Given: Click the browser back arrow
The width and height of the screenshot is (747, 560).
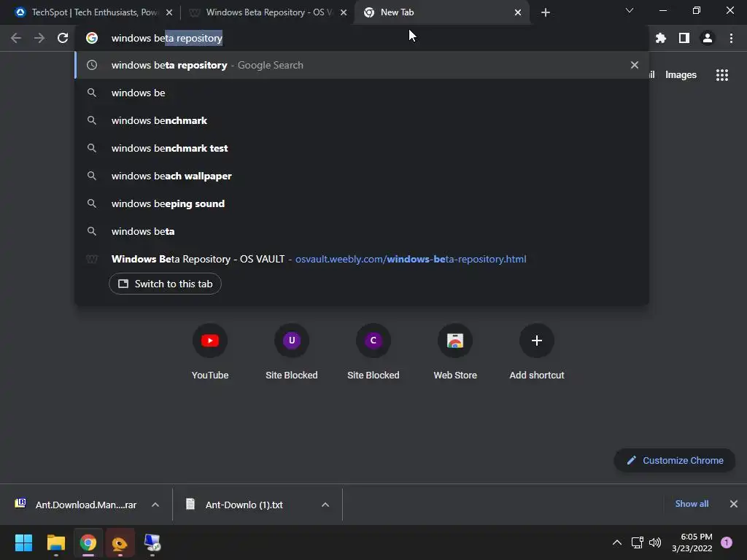Looking at the screenshot, I should point(16,38).
